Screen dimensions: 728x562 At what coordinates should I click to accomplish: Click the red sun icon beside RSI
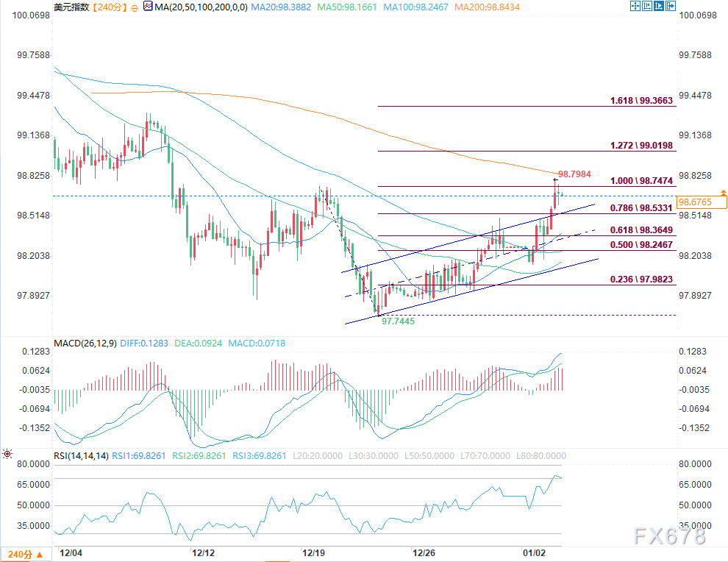7,455
